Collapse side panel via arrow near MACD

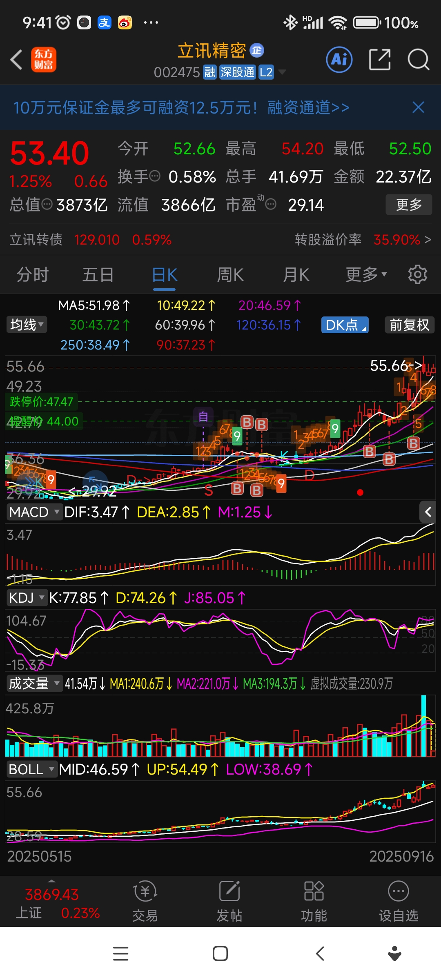[428, 512]
